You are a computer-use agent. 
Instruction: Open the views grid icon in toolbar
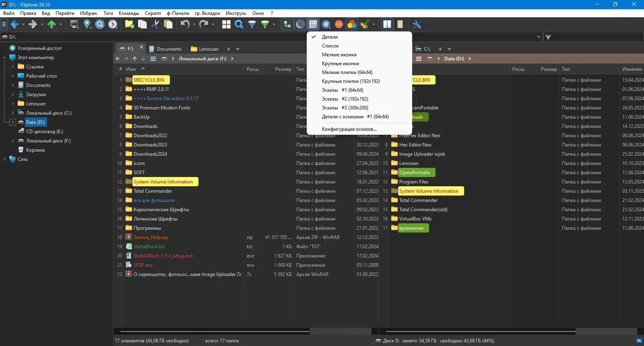[313, 25]
